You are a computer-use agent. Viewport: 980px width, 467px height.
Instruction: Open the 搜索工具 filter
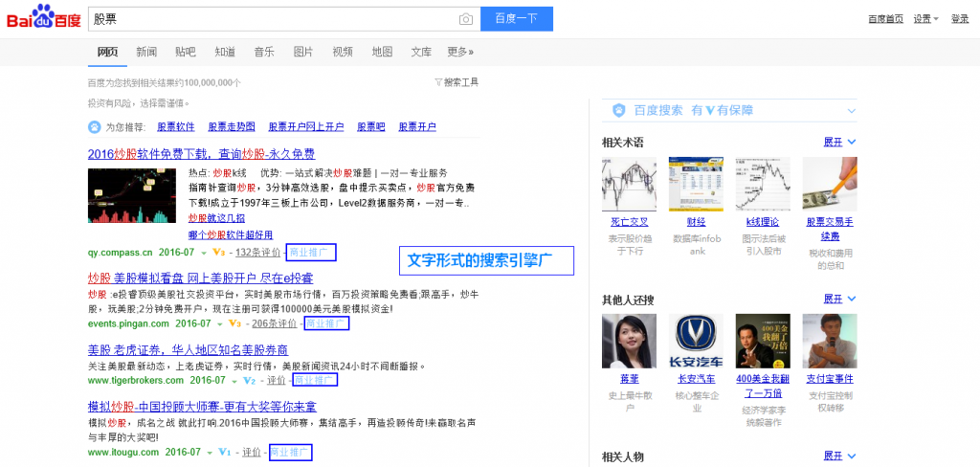(x=457, y=82)
